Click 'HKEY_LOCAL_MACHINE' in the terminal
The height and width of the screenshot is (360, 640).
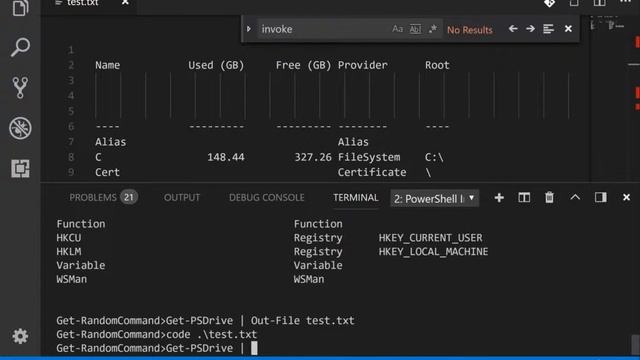tap(433, 252)
